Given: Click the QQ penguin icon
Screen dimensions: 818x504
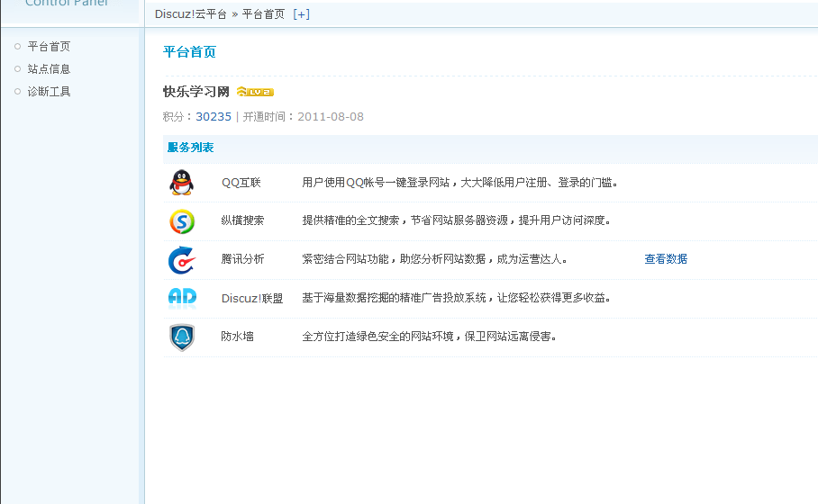Looking at the screenshot, I should coord(182,183).
